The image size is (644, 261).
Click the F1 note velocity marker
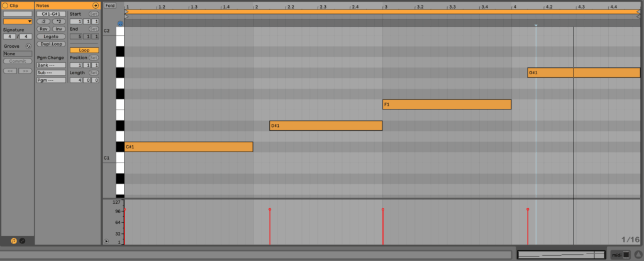pos(383,209)
